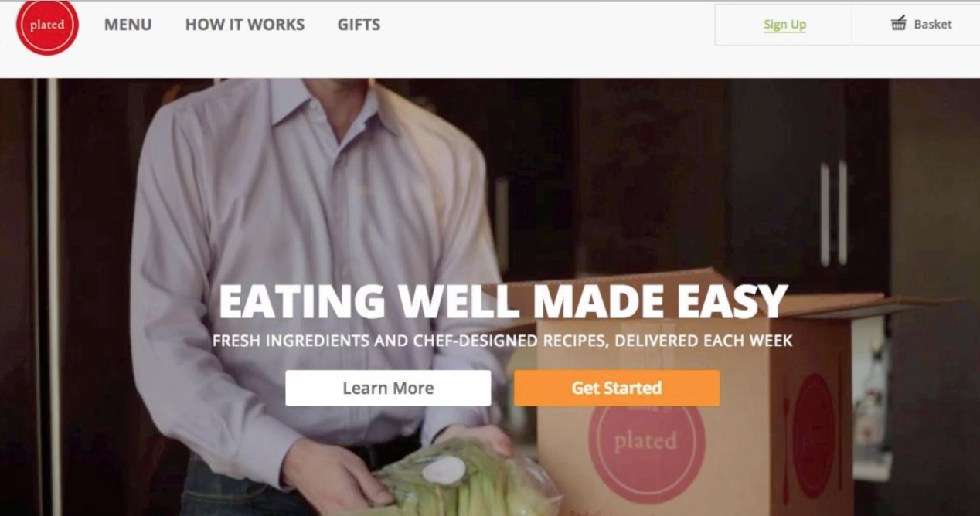Click the EATING WELL MADE EASY headline
Screen dimensions: 980x516
point(503,302)
